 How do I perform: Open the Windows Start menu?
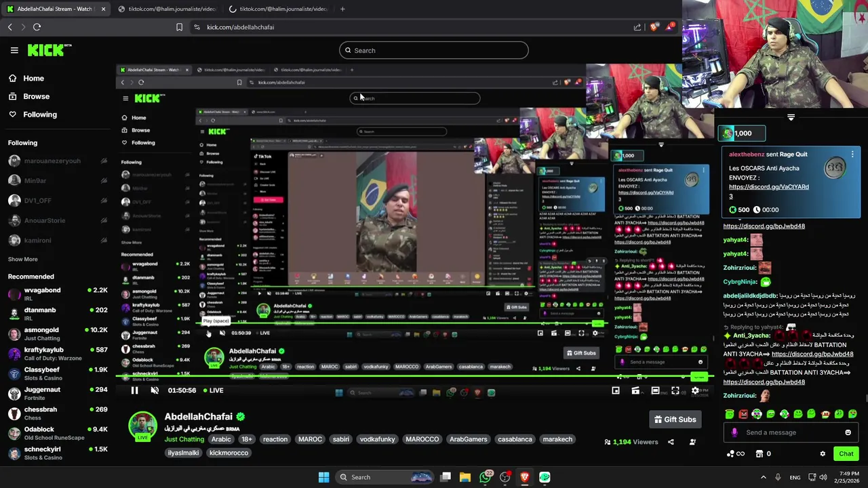click(323, 477)
